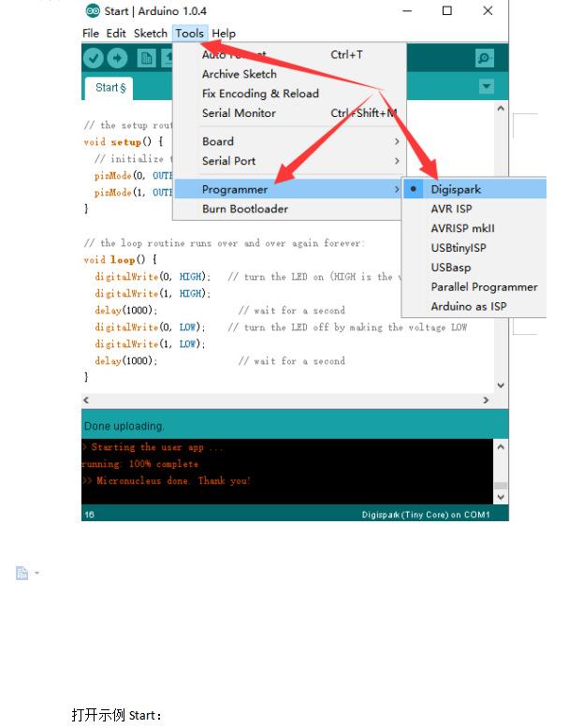Click the console scrollbar down arrow
The width and height of the screenshot is (583, 728).
501,497
